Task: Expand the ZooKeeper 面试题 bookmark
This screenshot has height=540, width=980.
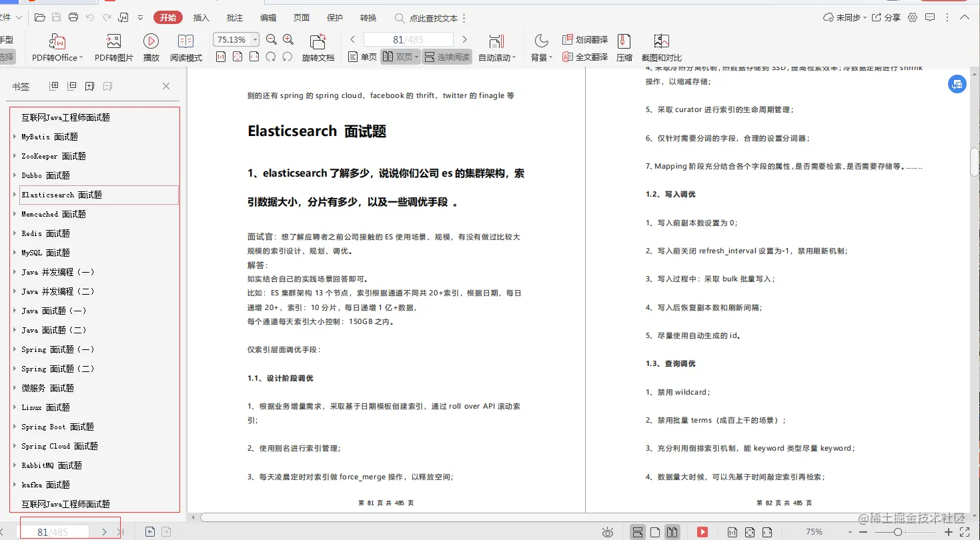Action: tap(15, 156)
